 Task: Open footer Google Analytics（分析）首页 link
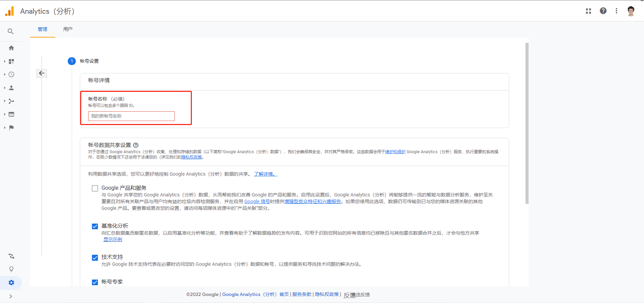click(x=255, y=294)
